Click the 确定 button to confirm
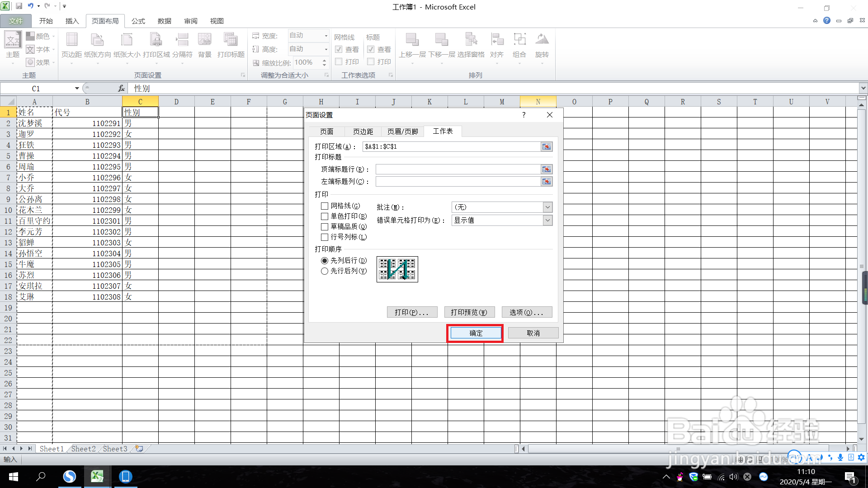The width and height of the screenshot is (868, 488). click(x=475, y=333)
